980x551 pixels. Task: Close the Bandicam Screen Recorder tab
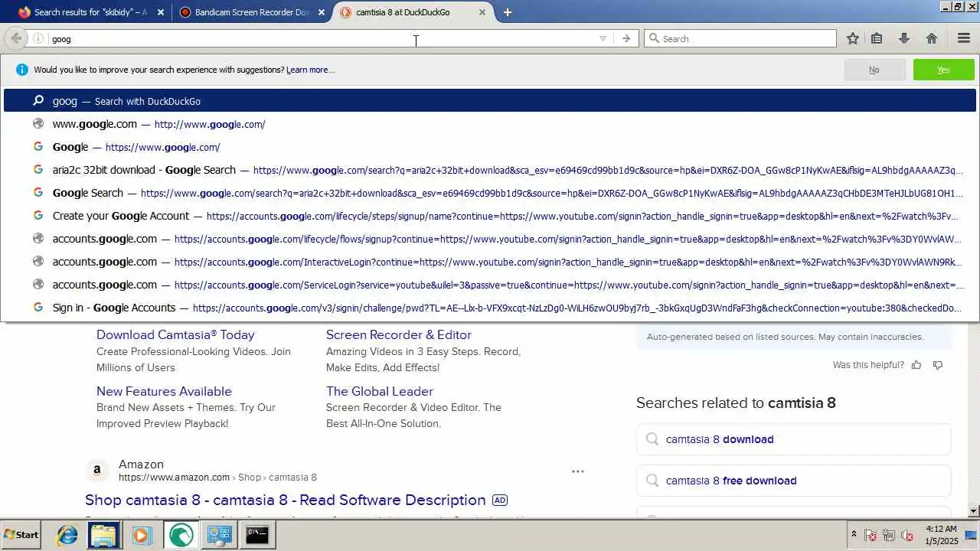coord(322,12)
